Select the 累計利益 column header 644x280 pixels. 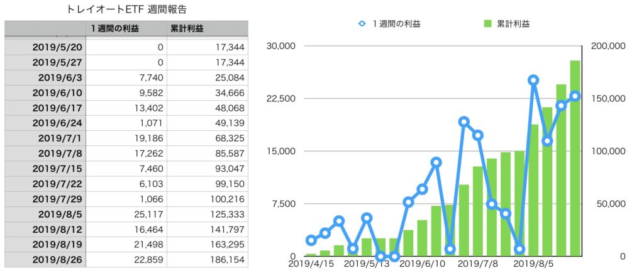coord(208,28)
